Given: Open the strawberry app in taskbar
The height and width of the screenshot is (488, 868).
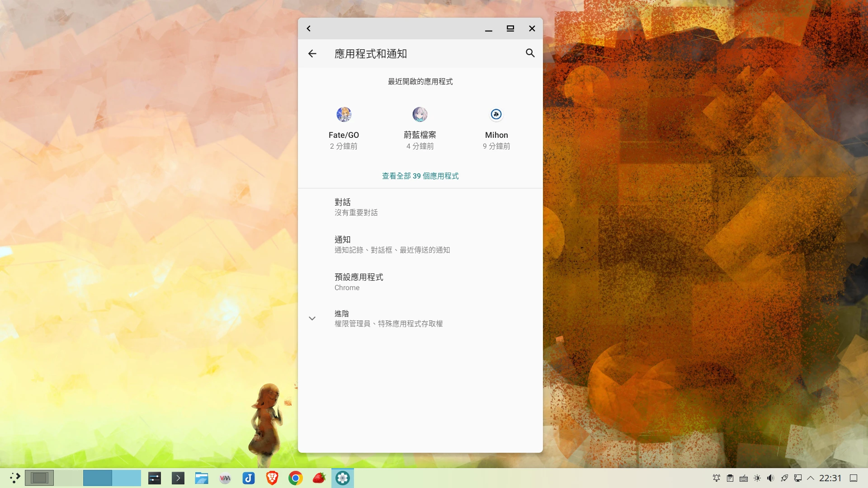Looking at the screenshot, I should (319, 478).
